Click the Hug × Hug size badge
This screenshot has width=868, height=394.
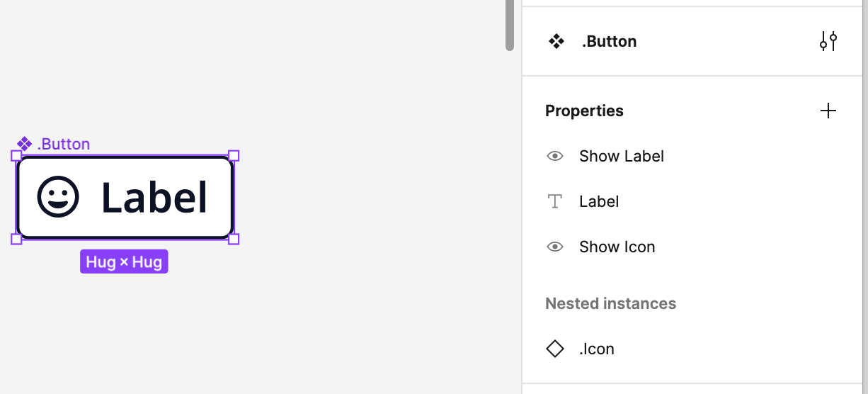click(x=124, y=261)
